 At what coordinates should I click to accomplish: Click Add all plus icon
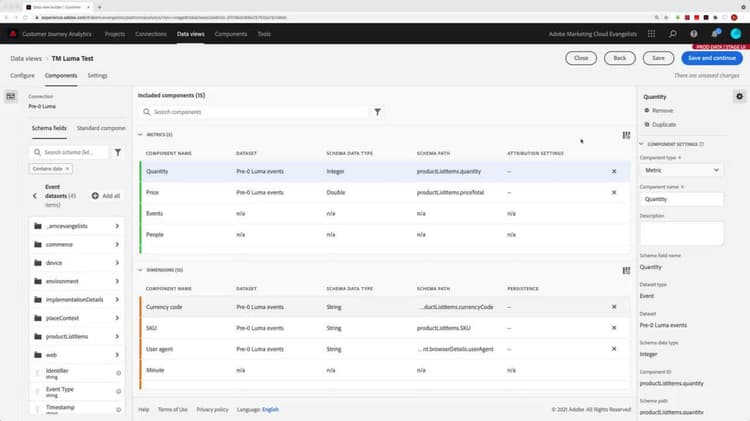[x=95, y=196]
